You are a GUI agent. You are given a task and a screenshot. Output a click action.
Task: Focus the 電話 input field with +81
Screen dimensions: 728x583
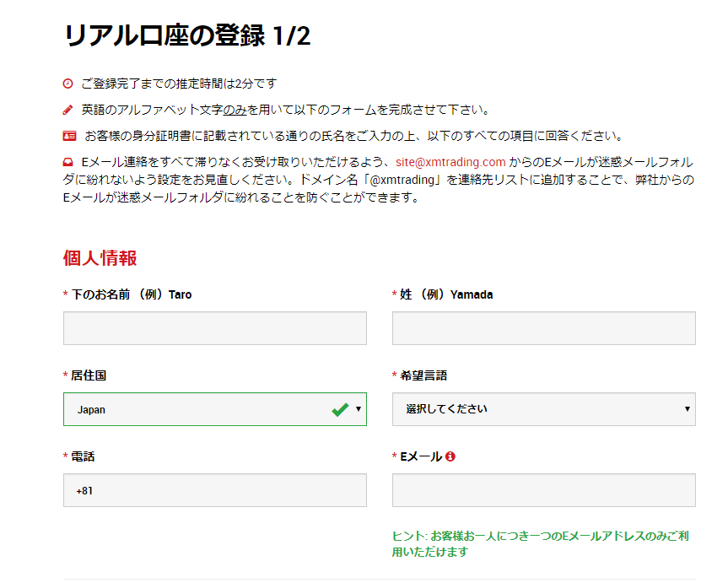pos(215,490)
